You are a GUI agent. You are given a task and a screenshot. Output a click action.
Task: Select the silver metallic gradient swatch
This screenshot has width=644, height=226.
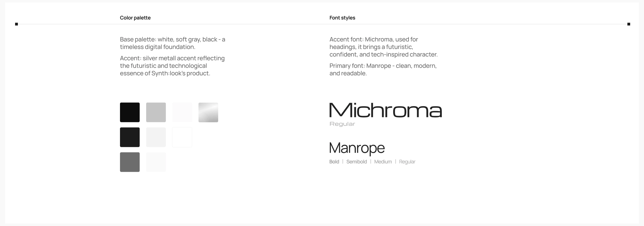[208, 112]
